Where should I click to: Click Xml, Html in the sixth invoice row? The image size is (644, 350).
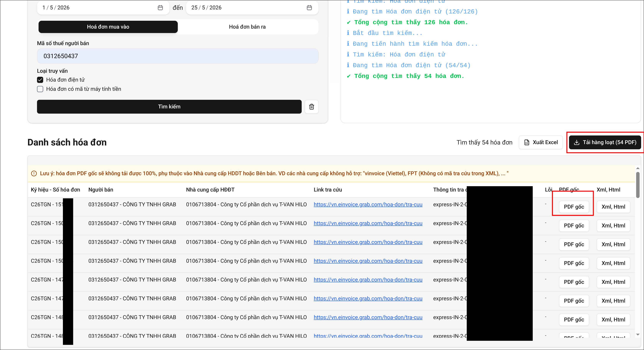click(613, 301)
